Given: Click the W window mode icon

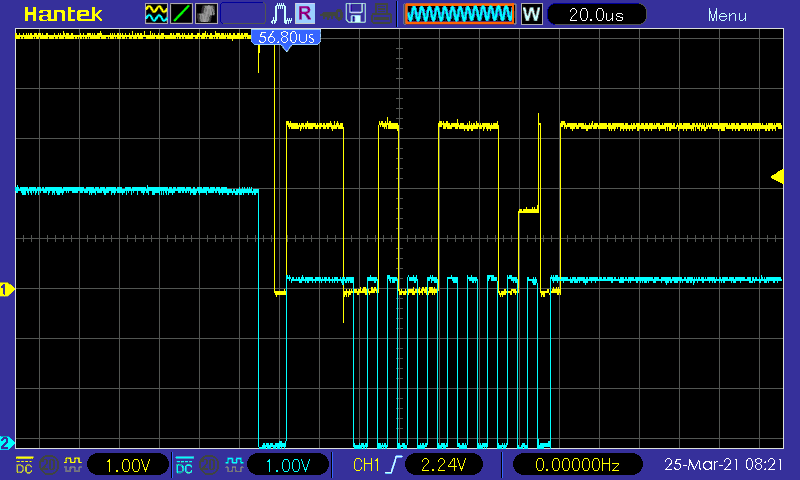Looking at the screenshot, I should click(531, 14).
